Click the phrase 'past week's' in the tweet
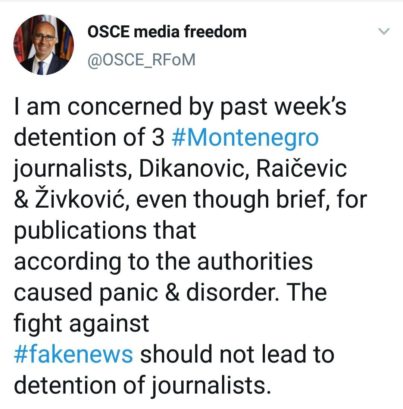Viewport: 403px width, 409px height. [283, 107]
